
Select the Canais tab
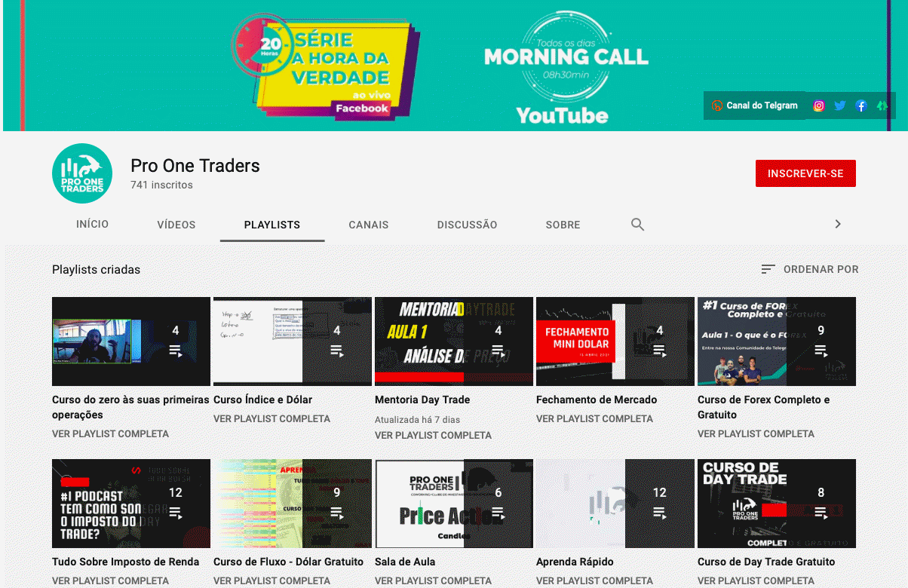(369, 225)
